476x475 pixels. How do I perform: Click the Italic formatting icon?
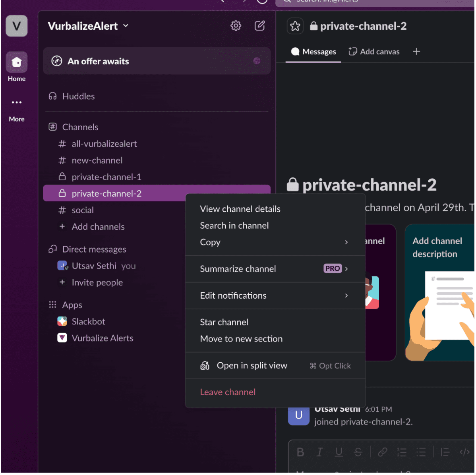coord(319,452)
